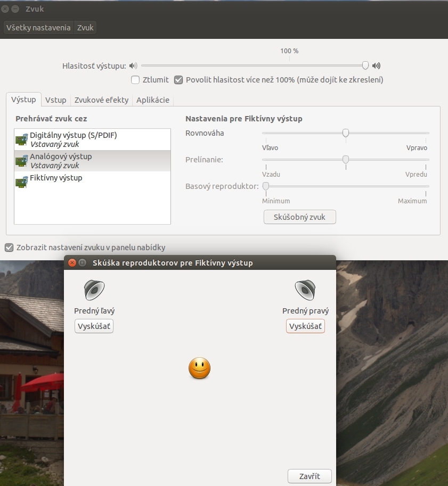Click the Zvuk breadcrumb button
The height and width of the screenshot is (486, 448).
[85, 28]
